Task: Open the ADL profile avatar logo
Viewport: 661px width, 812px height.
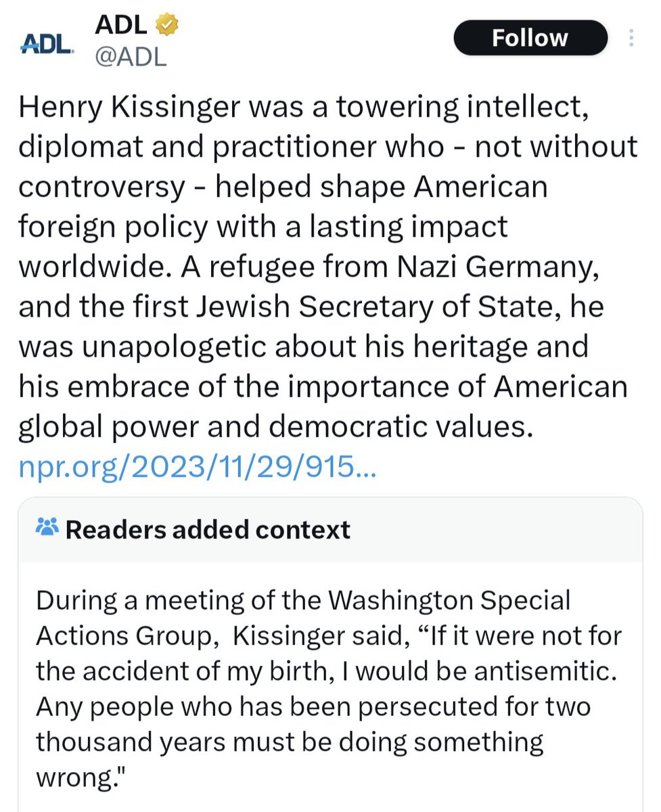Action: coord(47,42)
